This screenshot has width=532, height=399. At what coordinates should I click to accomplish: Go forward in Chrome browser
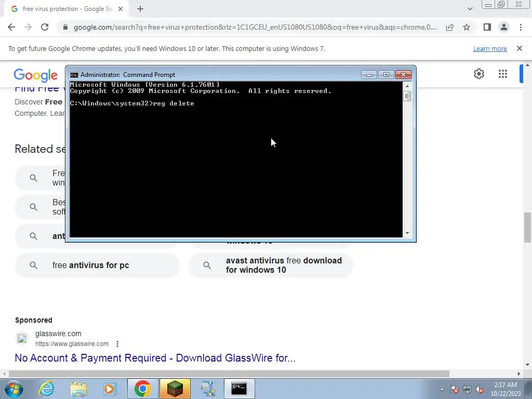click(x=28, y=27)
